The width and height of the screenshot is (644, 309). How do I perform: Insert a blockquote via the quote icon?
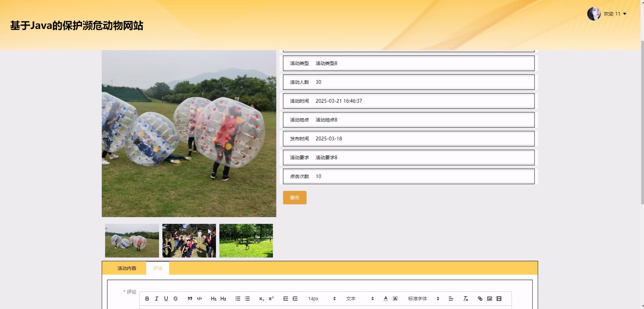click(190, 298)
